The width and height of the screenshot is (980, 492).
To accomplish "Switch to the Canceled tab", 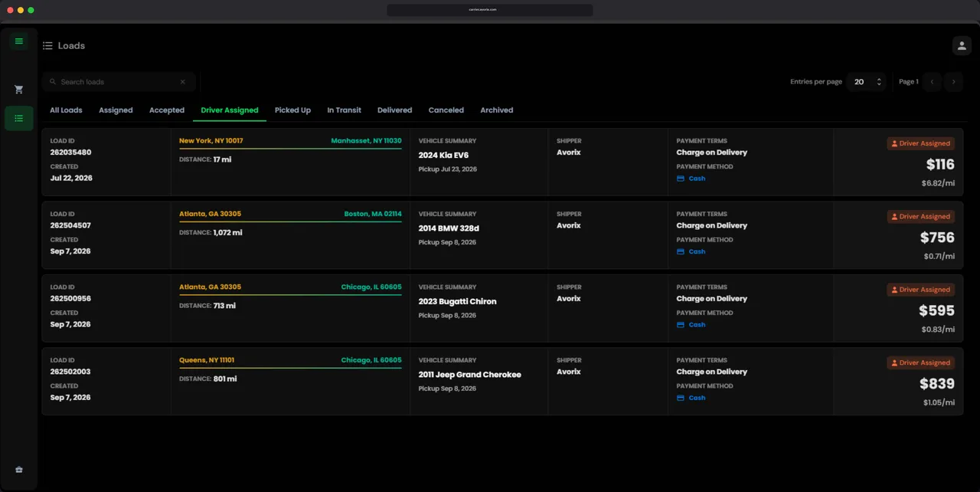I will 446,110.
